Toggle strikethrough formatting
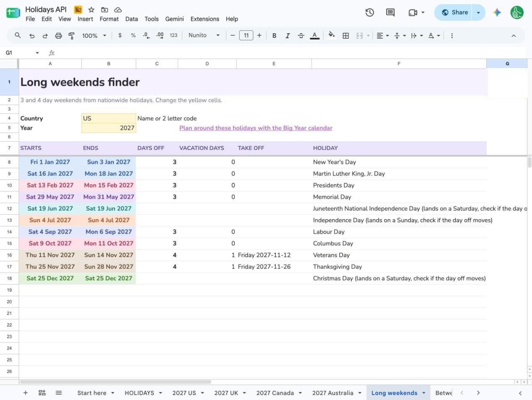532x400 pixels. (301, 36)
